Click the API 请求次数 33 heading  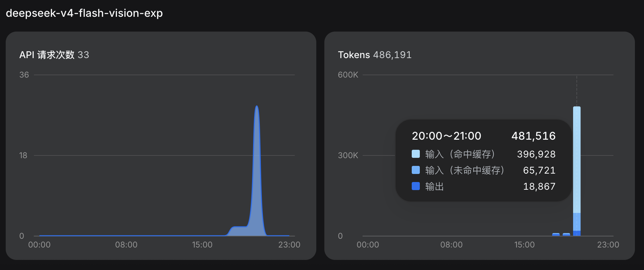(x=54, y=55)
